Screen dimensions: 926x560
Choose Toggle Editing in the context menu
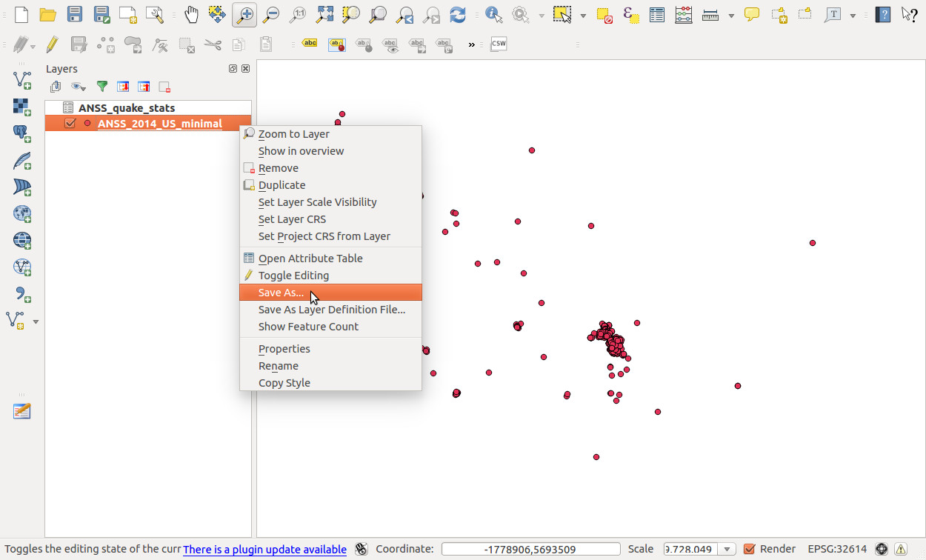tap(293, 276)
